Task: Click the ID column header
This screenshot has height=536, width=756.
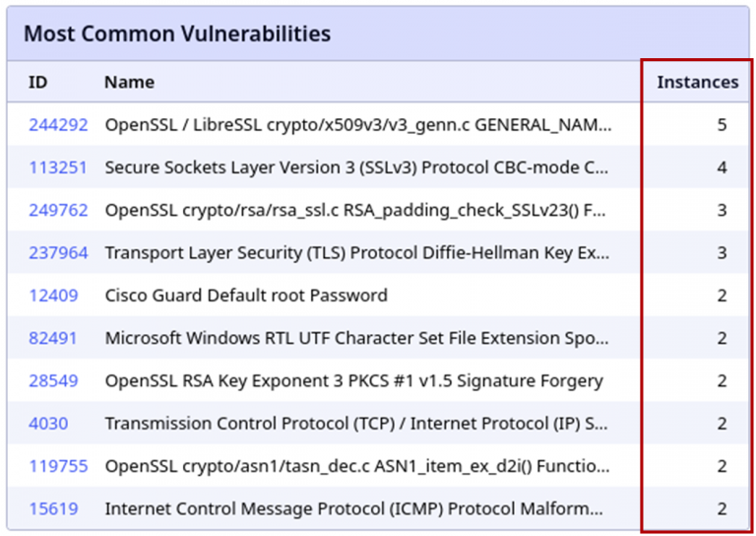Action: point(37,82)
